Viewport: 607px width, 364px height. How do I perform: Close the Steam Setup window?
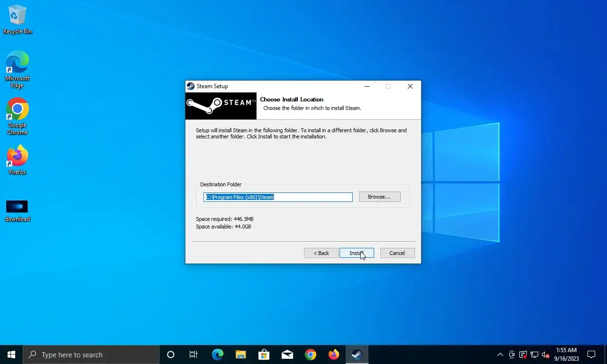click(x=410, y=86)
